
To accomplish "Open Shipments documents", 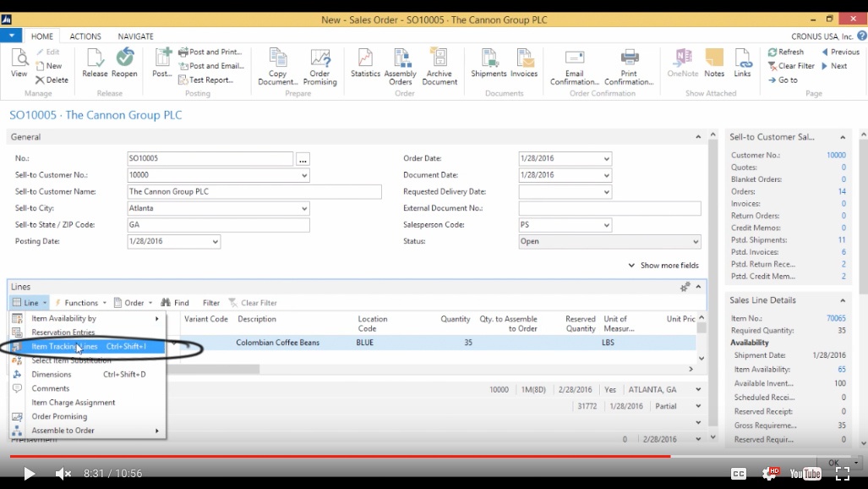I will coord(489,63).
